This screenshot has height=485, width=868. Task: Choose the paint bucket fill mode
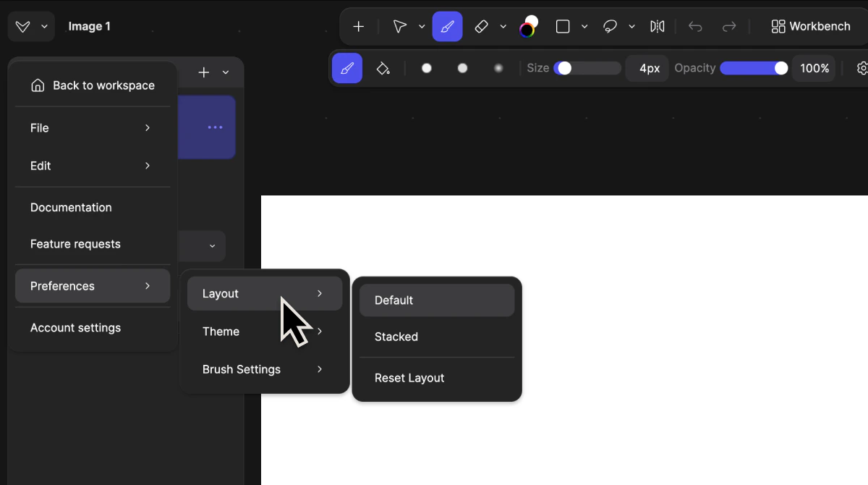383,68
